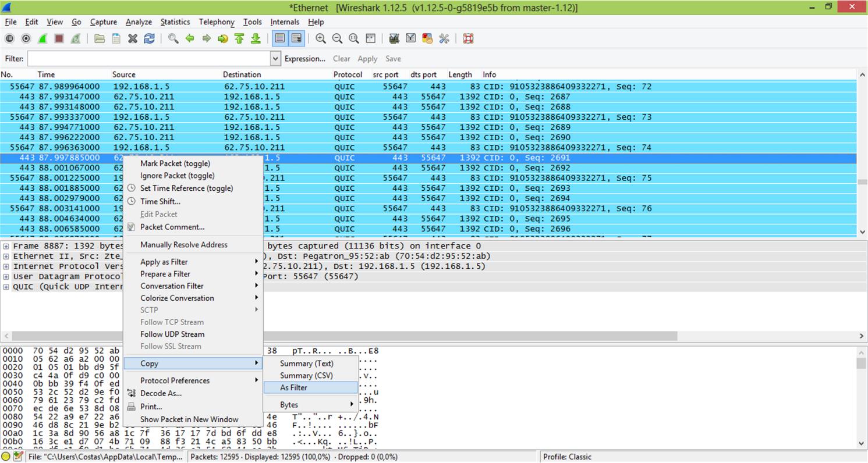Toggle auto scroll in live capture
This screenshot has height=463, width=868.
click(296, 38)
